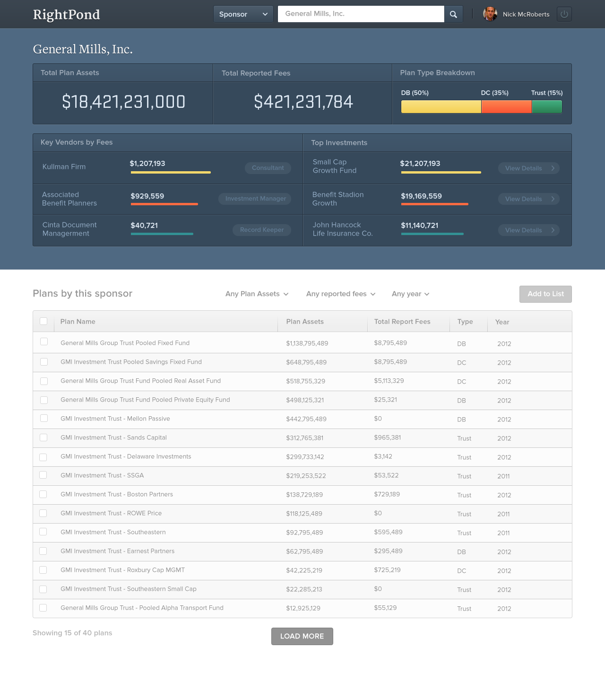This screenshot has width=605, height=700.
Task: Click the Investment Manager tag
Action: [255, 199]
